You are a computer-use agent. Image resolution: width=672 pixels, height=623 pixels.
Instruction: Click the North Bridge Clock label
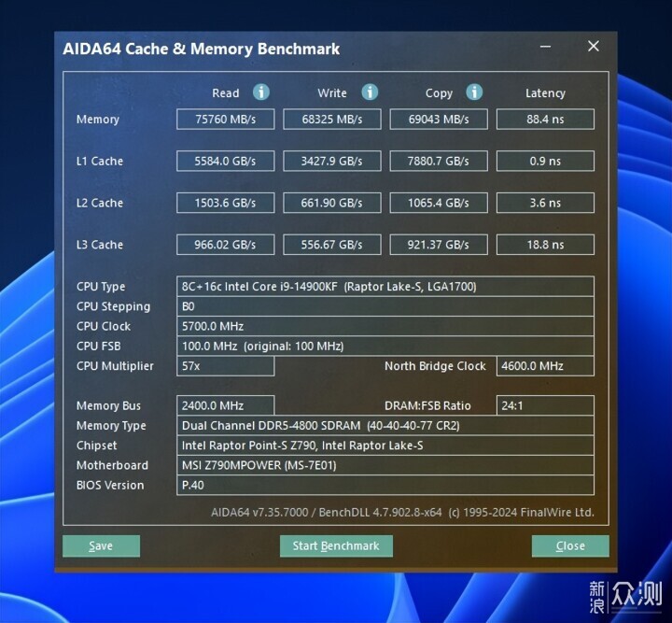click(x=435, y=366)
